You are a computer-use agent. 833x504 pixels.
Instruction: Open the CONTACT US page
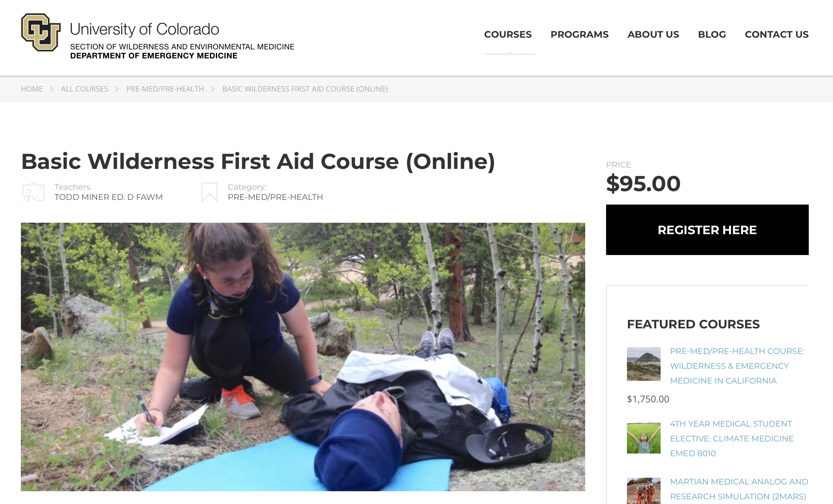point(776,34)
